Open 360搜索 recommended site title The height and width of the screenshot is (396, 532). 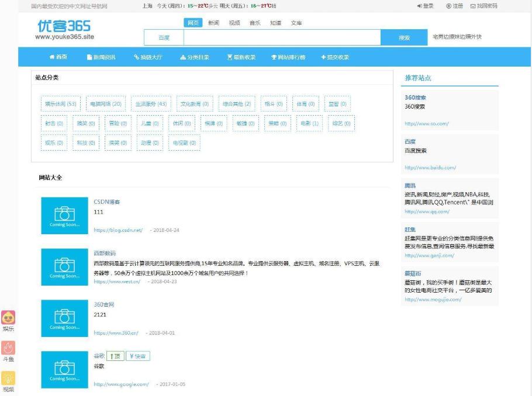tap(415, 98)
